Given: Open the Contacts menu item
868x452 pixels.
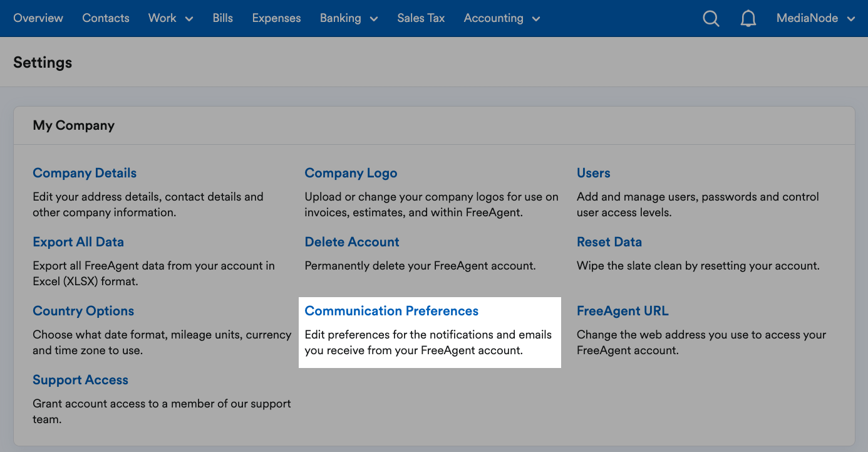Looking at the screenshot, I should pos(106,18).
